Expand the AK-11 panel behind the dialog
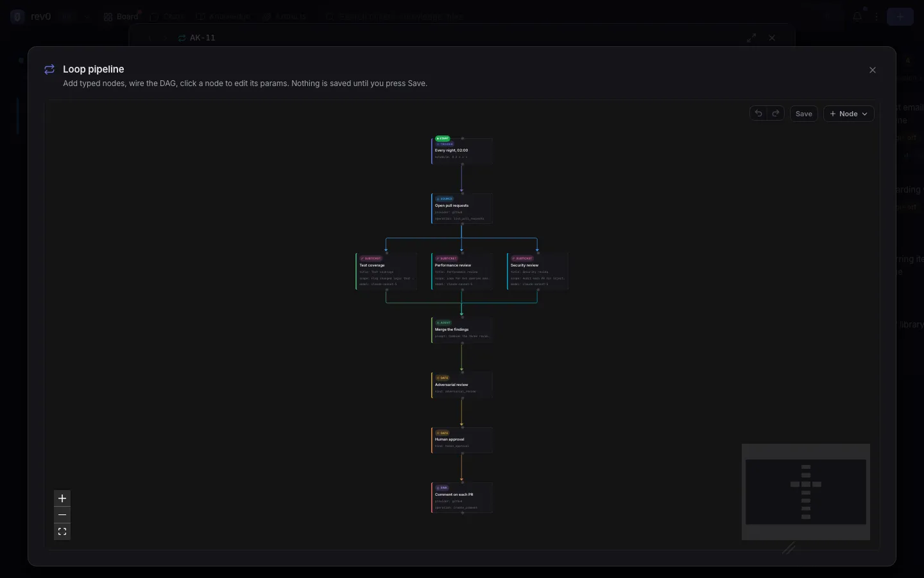This screenshot has width=924, height=578. (x=751, y=38)
